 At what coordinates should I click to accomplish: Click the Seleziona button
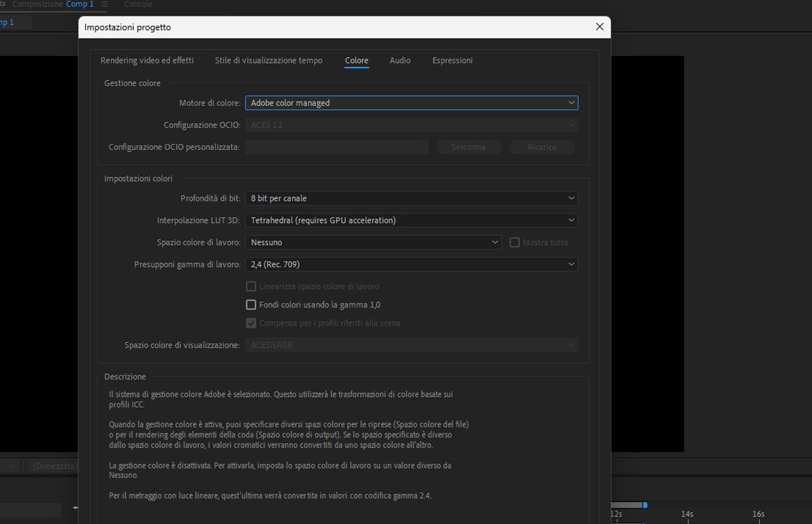(x=468, y=147)
